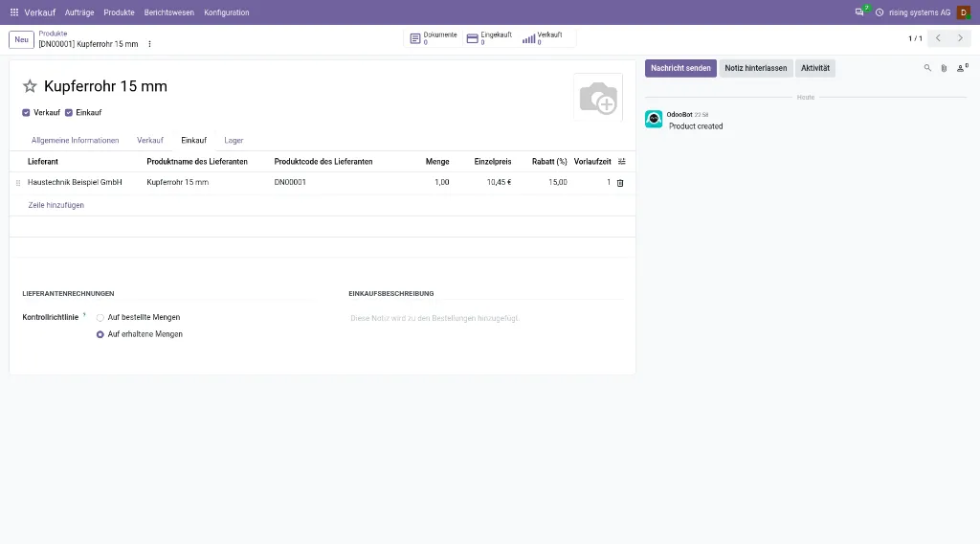Click the OdooBot avatar

[654, 119]
